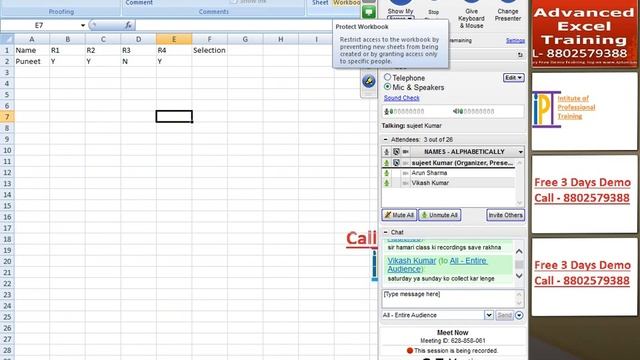The width and height of the screenshot is (640, 360).
Task: Click the select-all corner of the spreadsheet
Action: pyautogui.click(x=7, y=39)
